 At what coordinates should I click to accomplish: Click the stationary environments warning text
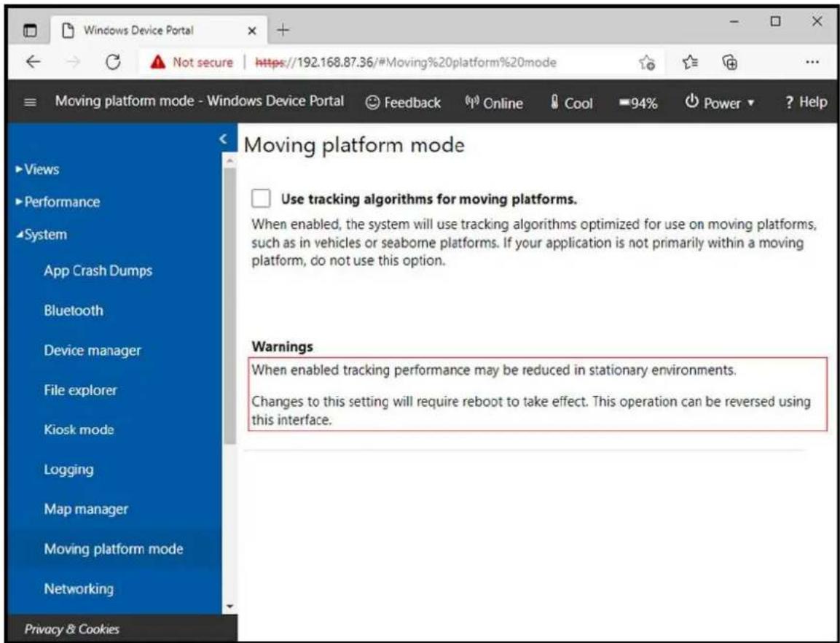coord(494,370)
